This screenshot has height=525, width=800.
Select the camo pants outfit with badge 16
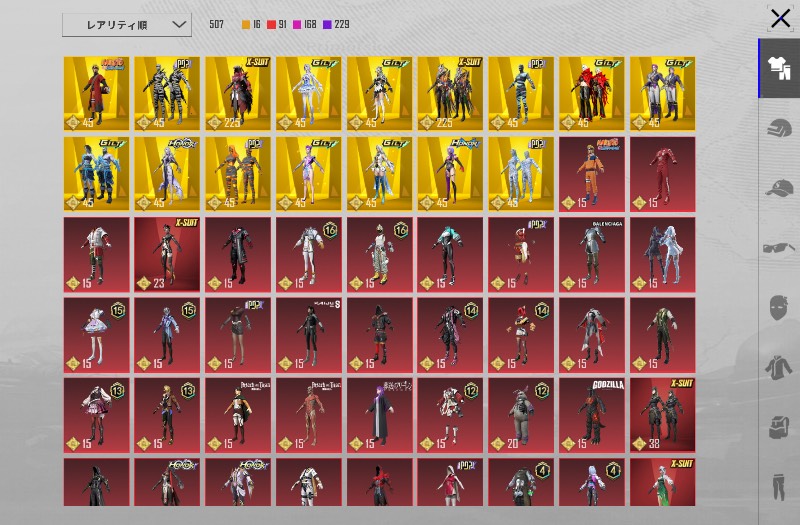380,254
